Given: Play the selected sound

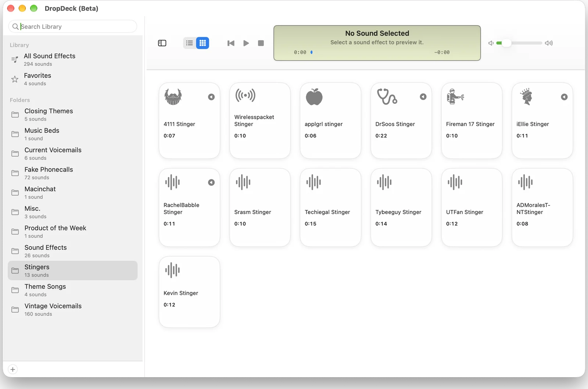Looking at the screenshot, I should [246, 43].
